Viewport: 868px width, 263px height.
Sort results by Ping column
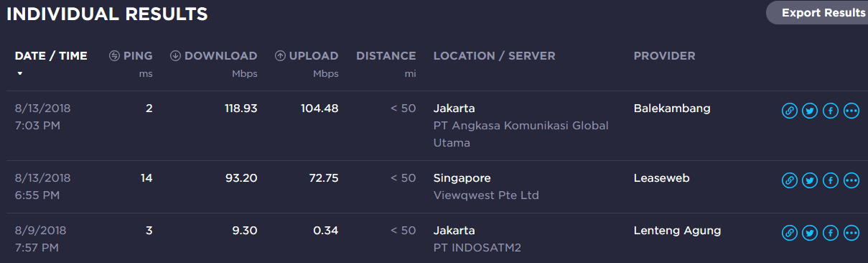pos(131,55)
